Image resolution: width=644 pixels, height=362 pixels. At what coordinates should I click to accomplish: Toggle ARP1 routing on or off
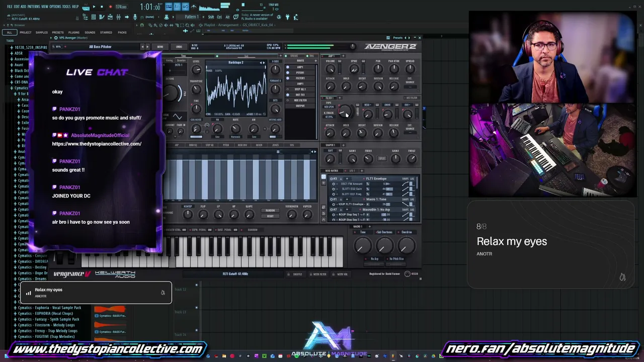[288, 67]
